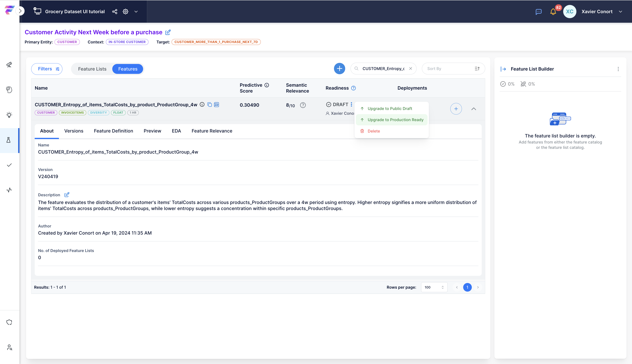Viewport: 632px width, 364px height.
Task: Click the FeatureByte logo icon
Action: pyautogui.click(x=9, y=10)
